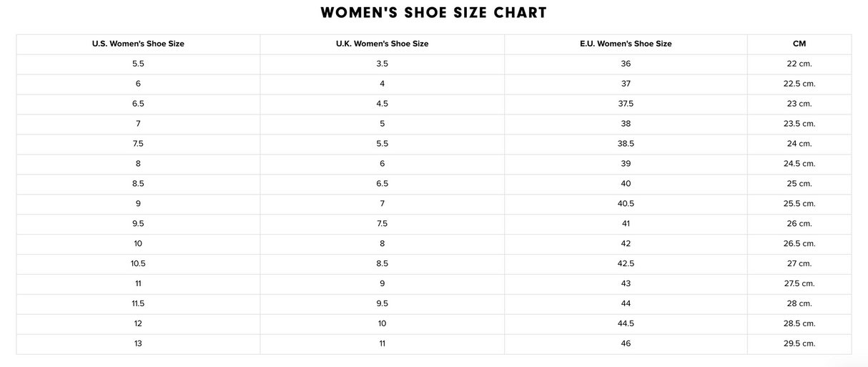Select the E.U. size 40.5 cell

(626, 204)
